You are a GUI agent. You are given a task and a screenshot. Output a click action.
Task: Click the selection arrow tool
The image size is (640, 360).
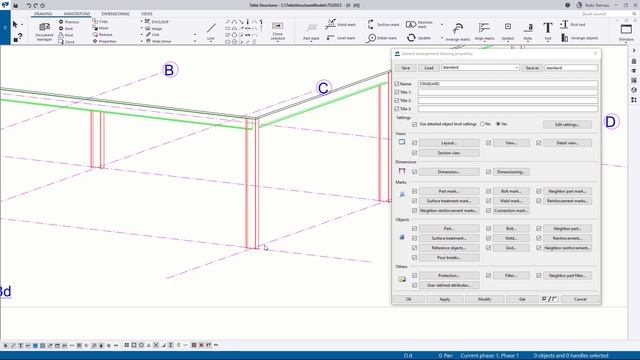pyautogui.click(x=15, y=24)
